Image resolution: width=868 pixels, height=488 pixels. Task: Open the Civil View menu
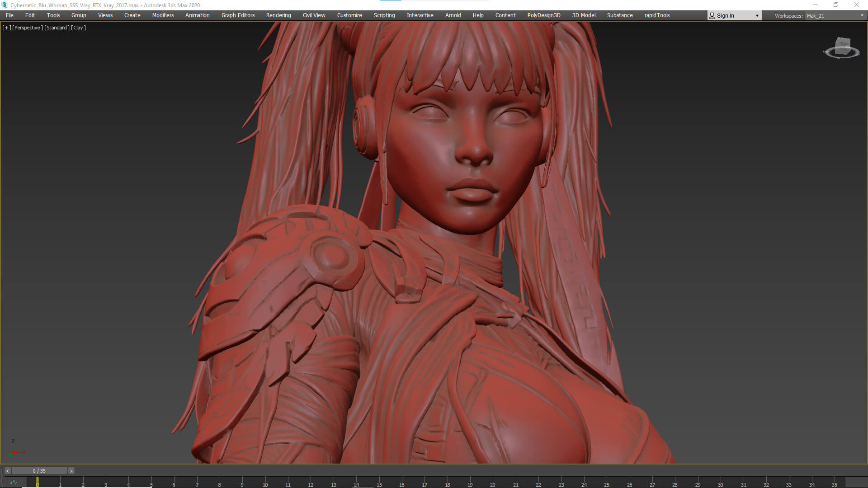coord(314,15)
